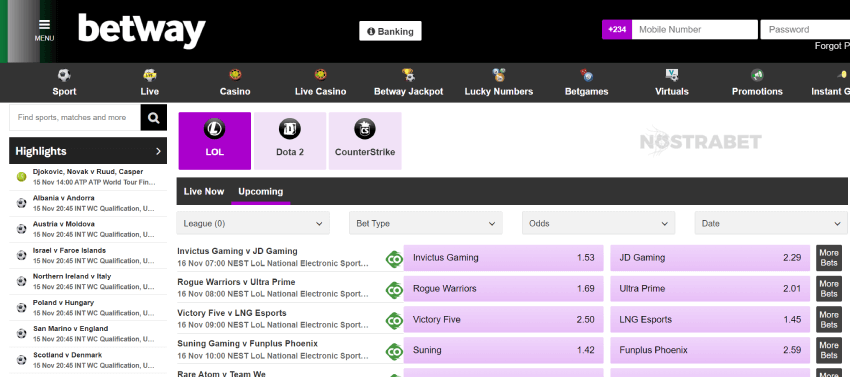
Task: Open Northern Ireland v Italy highlight
Action: click(x=88, y=282)
